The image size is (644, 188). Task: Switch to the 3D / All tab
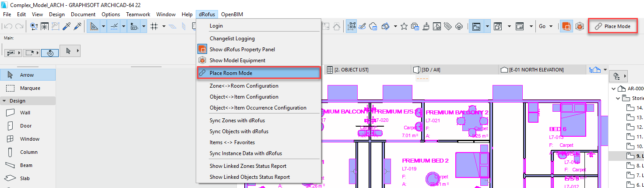tap(454, 70)
